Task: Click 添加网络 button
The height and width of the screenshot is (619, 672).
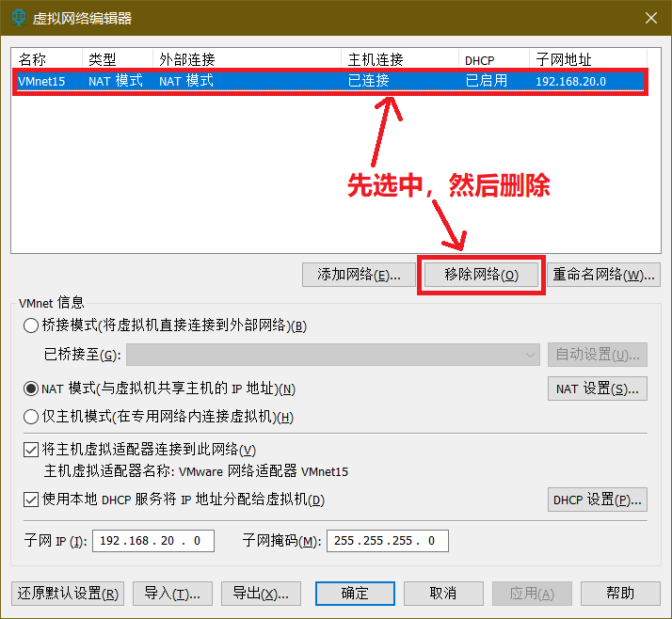Action: (359, 275)
